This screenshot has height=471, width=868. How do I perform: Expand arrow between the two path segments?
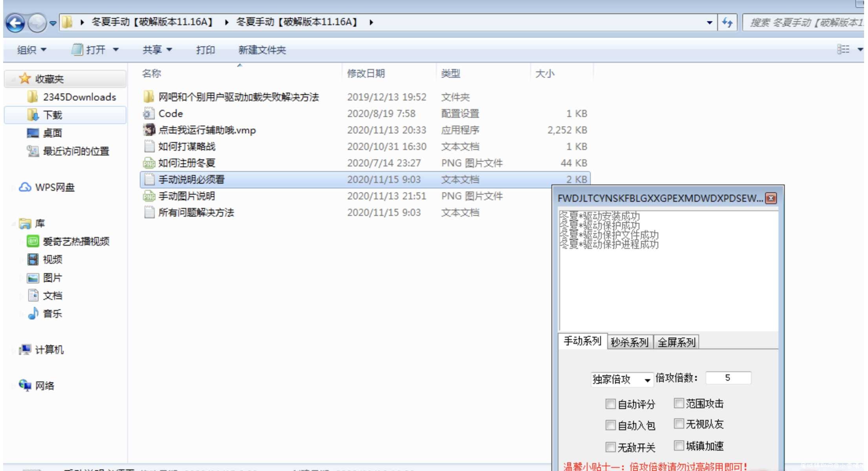[226, 22]
